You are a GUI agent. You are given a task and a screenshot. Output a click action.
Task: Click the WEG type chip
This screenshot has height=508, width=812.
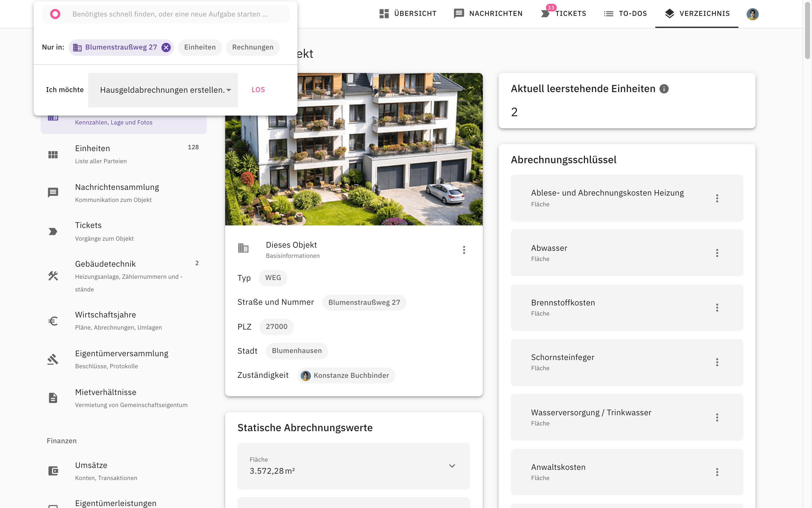[x=273, y=278]
